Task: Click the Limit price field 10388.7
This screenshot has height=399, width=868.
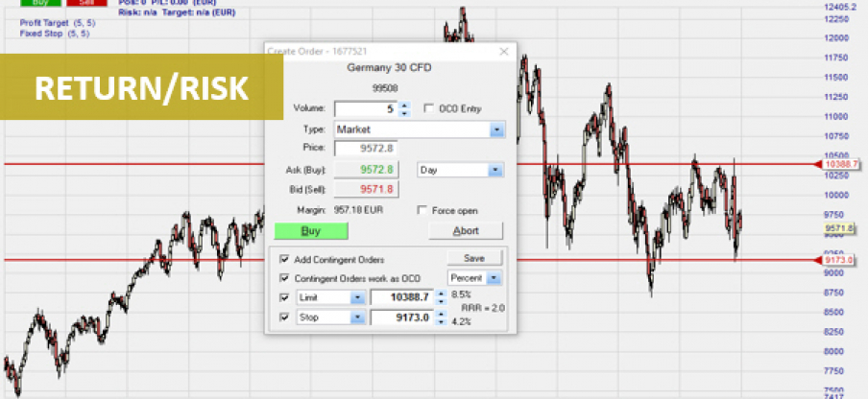Action: pos(402,298)
